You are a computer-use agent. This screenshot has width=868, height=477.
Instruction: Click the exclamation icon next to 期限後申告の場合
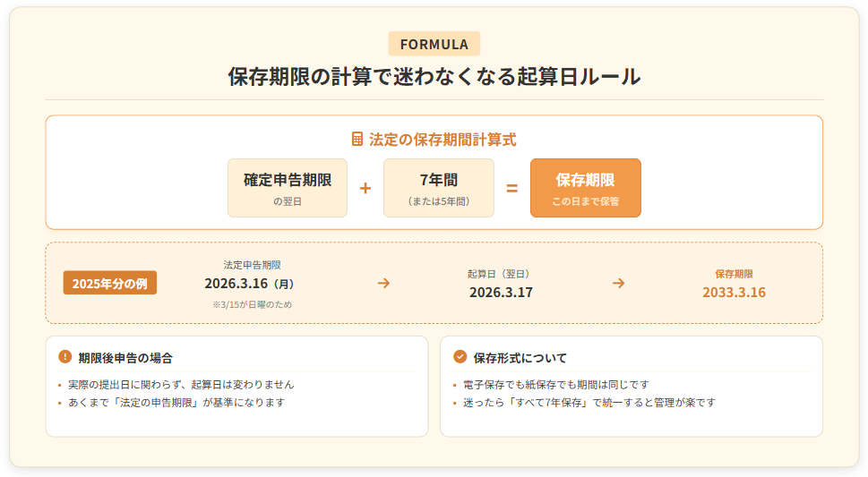(64, 356)
